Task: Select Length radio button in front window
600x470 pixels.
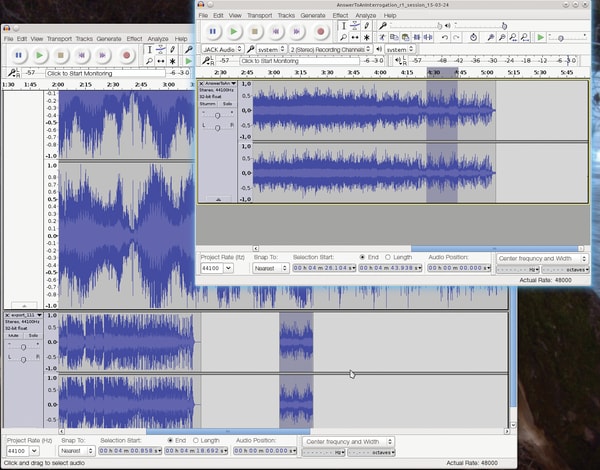Action: point(388,257)
